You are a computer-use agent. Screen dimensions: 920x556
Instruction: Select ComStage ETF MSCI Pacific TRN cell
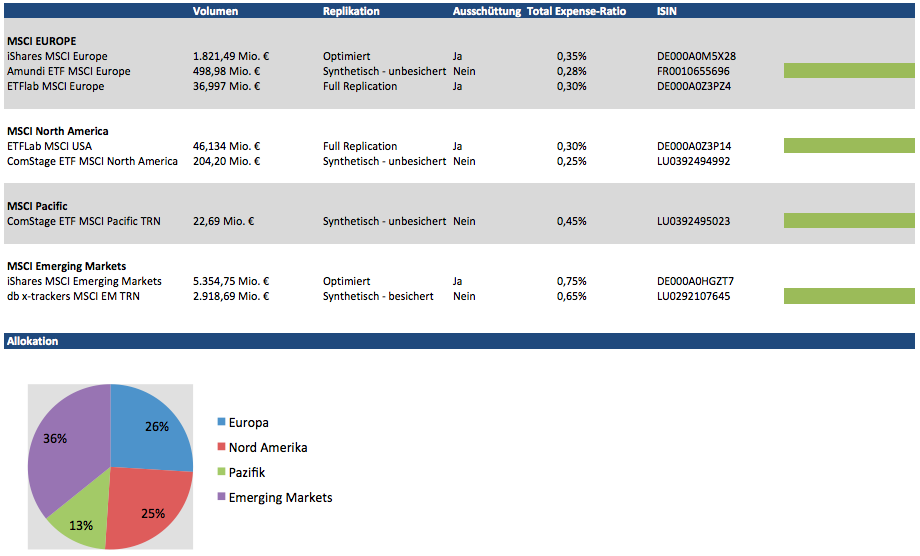[83, 221]
